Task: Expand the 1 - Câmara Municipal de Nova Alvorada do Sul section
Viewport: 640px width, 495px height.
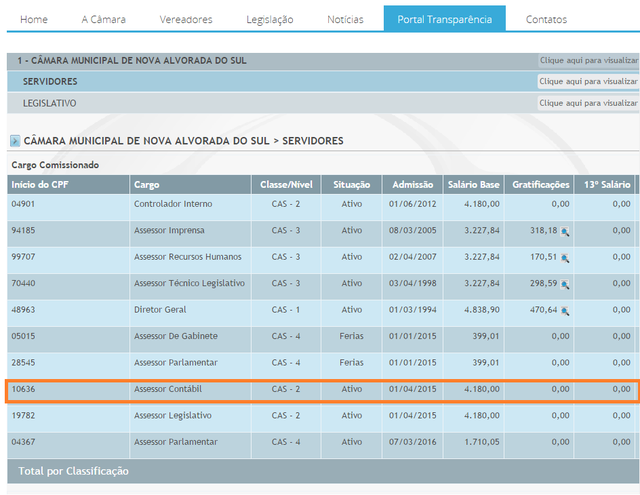Action: click(x=132, y=60)
